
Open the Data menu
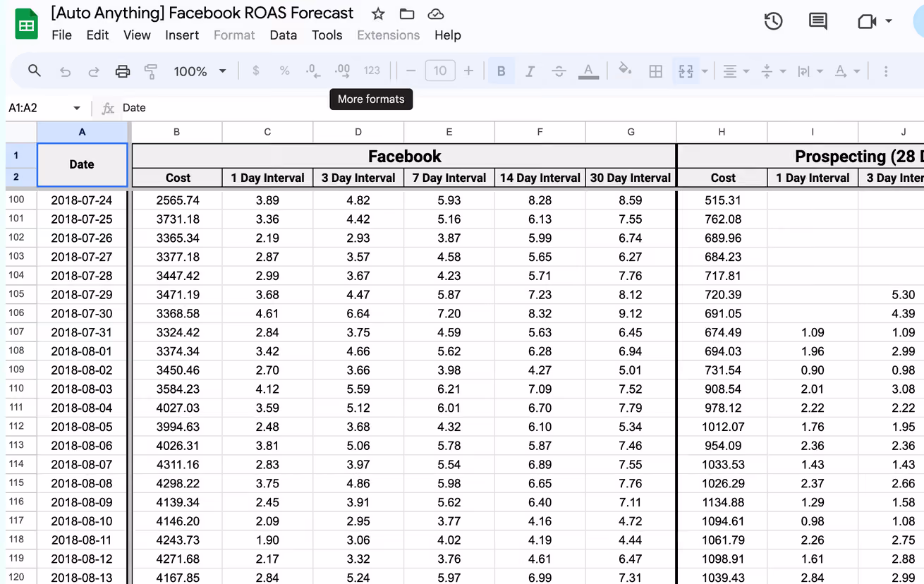pos(283,35)
